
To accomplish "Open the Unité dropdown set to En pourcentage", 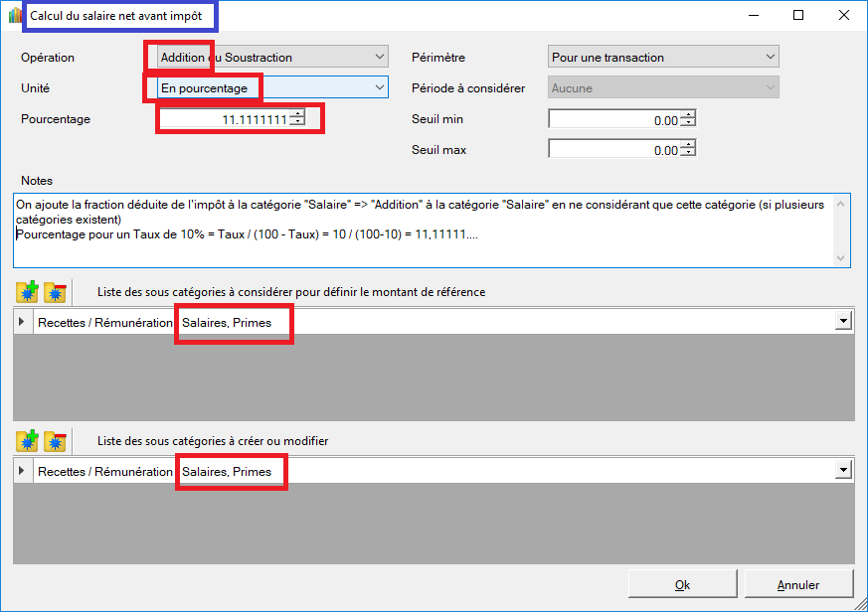I will (x=379, y=88).
